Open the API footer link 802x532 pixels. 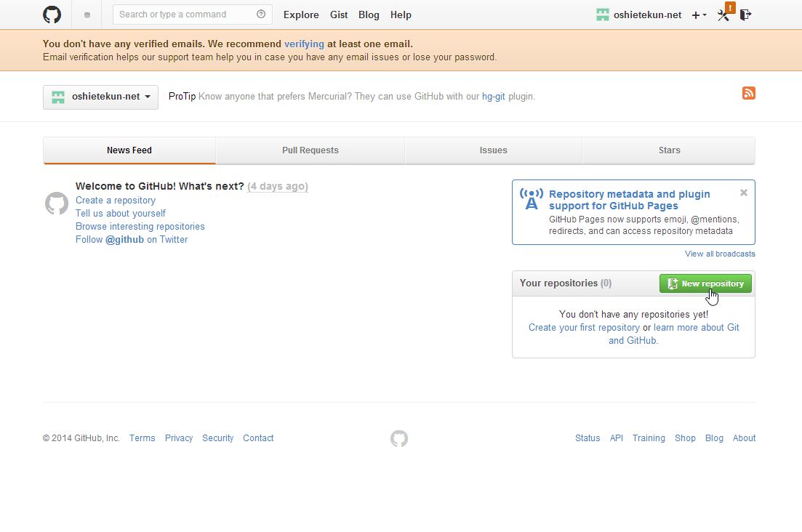(x=617, y=438)
